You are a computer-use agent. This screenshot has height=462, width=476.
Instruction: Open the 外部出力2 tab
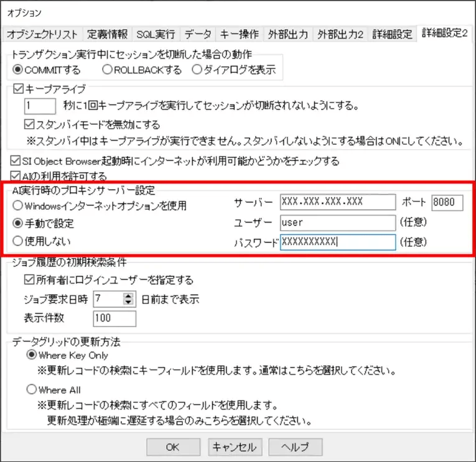coord(340,34)
